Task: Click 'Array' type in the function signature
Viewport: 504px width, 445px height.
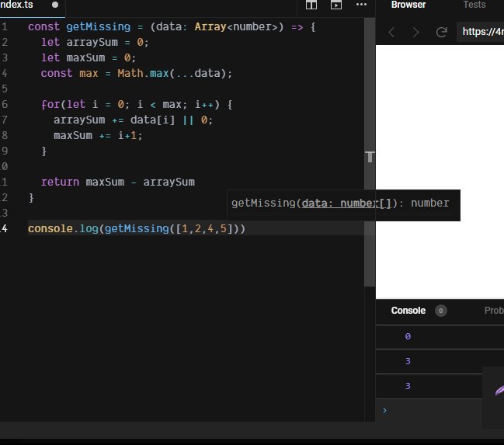Action: coord(210,26)
